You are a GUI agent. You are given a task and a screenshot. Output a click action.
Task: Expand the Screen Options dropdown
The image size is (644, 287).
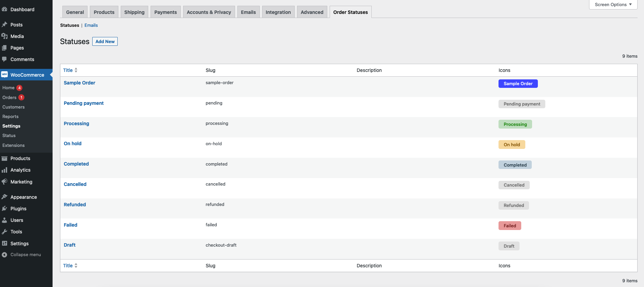(613, 5)
